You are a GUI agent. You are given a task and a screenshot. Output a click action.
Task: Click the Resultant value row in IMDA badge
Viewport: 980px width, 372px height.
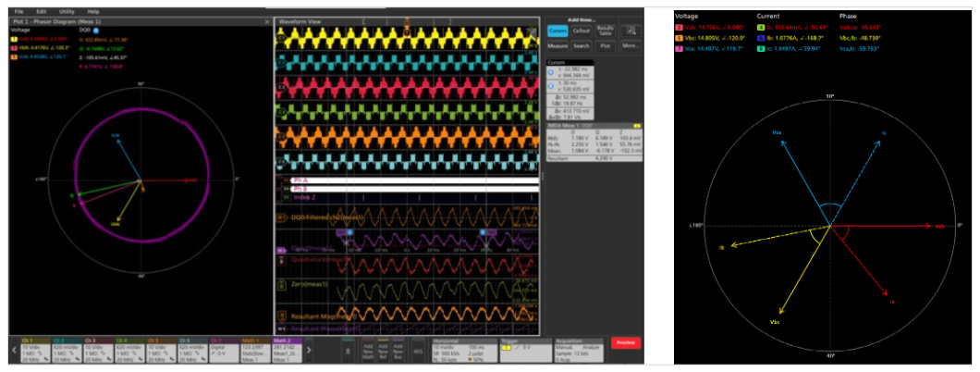coord(594,159)
